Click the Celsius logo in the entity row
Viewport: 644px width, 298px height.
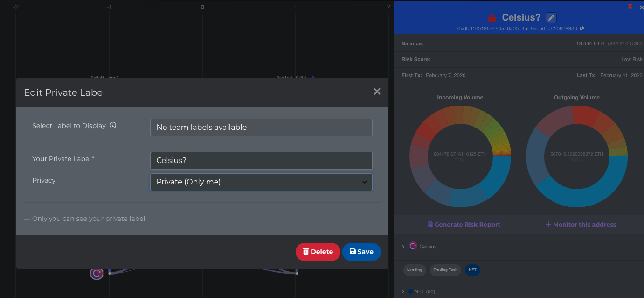413,246
